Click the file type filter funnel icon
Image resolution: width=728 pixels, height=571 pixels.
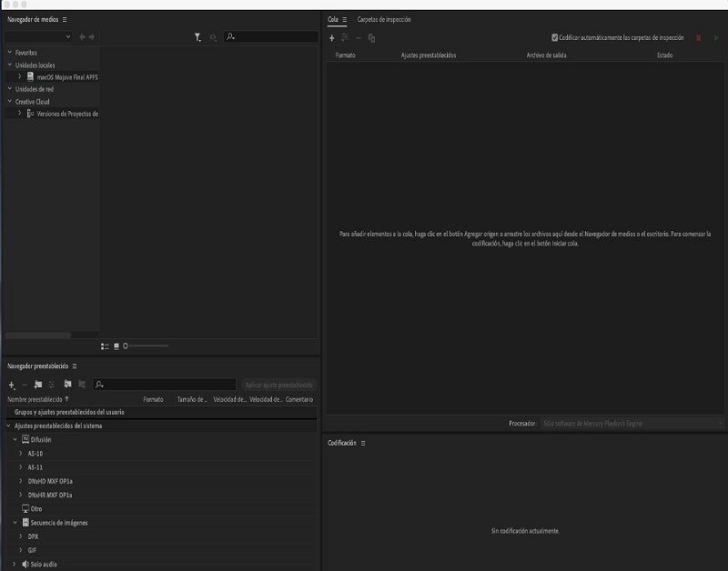[197, 37]
